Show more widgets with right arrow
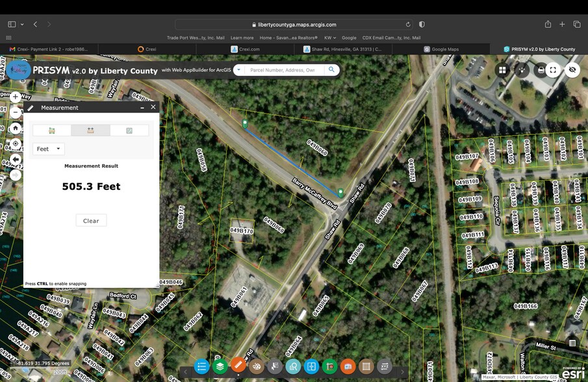 [x=402, y=372]
